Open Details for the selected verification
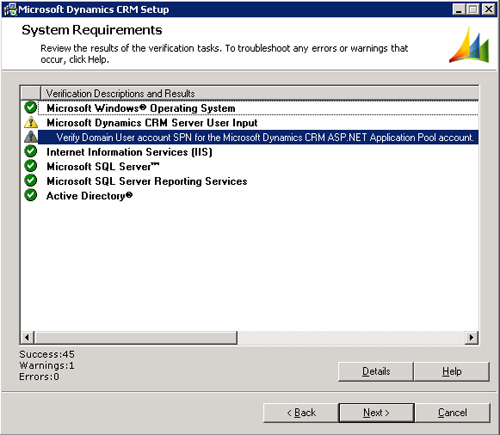This screenshot has height=435, width=500. pyautogui.click(x=376, y=371)
